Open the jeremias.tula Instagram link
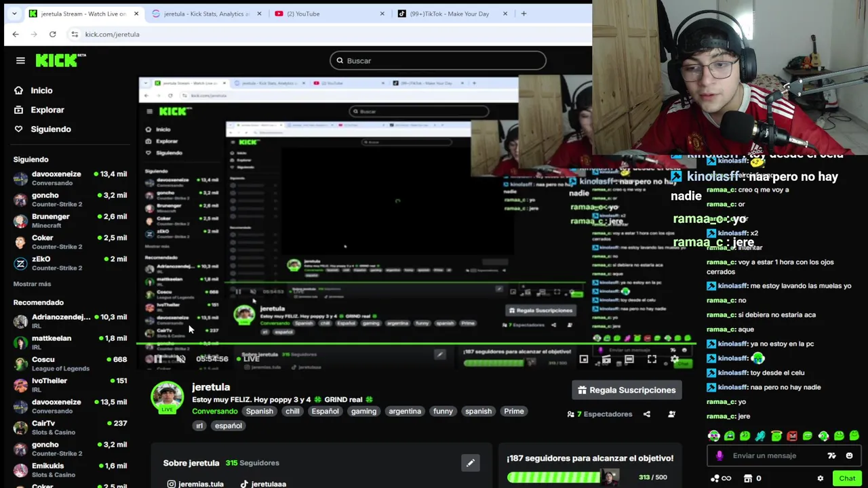 pos(195,484)
